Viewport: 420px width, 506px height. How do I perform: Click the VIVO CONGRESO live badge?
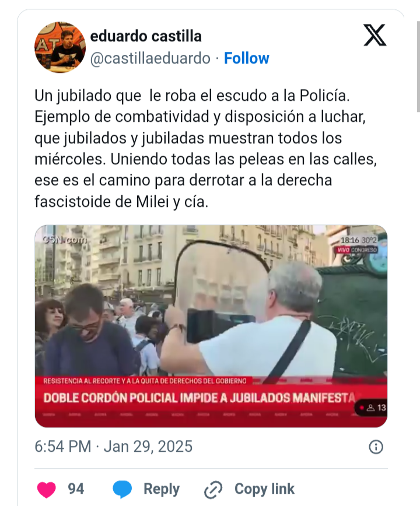point(356,250)
